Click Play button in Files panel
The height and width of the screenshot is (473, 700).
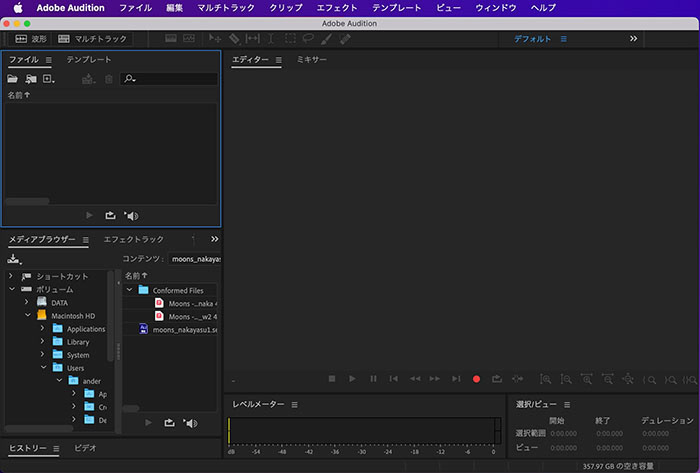click(89, 216)
